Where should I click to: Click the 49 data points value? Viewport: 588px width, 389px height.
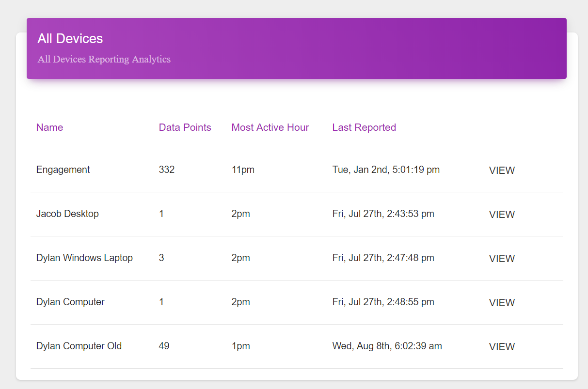(164, 346)
